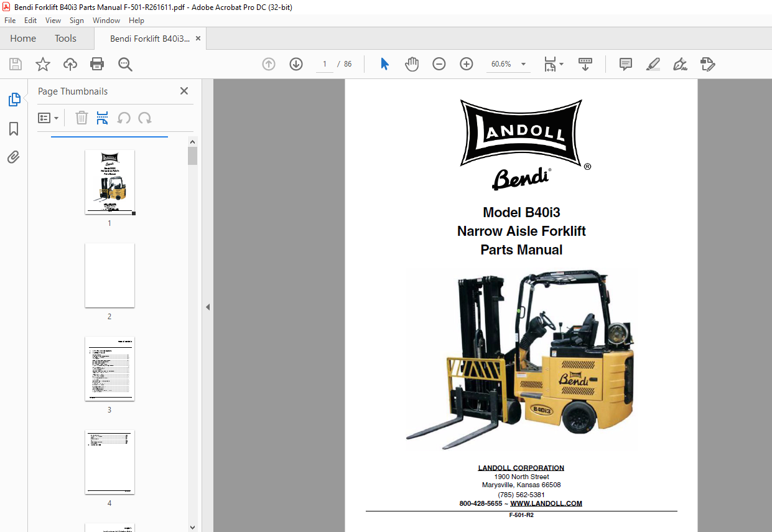Switch to the Home tab
This screenshot has height=532, width=772.
23,39
